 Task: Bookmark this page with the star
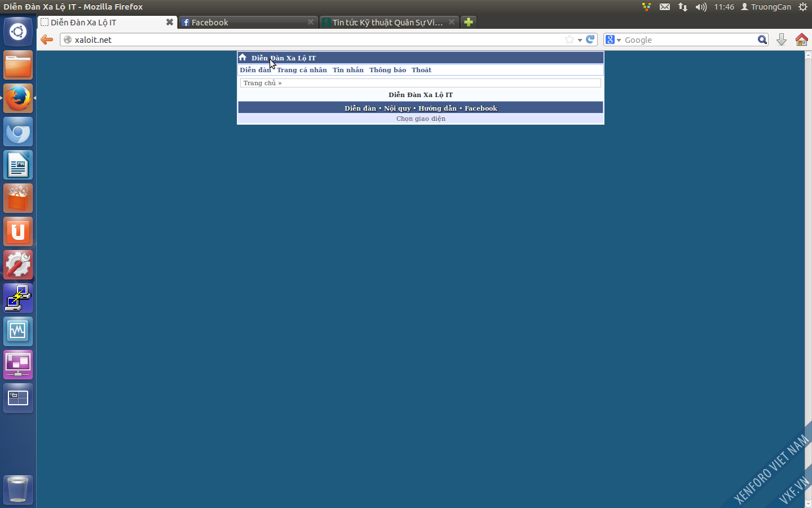pyautogui.click(x=570, y=40)
